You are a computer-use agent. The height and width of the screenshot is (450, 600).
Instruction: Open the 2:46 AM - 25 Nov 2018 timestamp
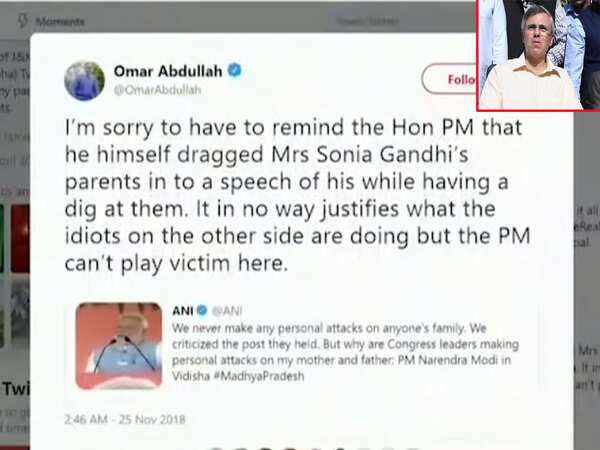125,419
